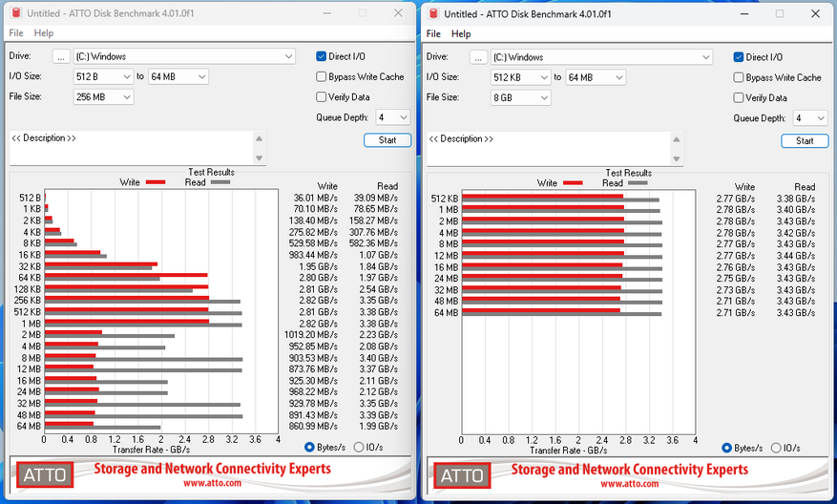Click the Description text box in right window
Image resolution: width=837 pixels, height=504 pixels.
coord(548,149)
